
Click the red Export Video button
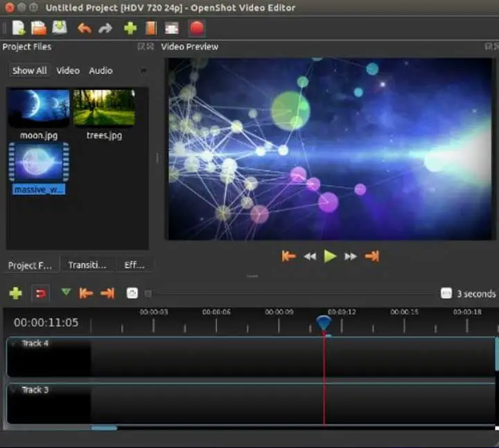(196, 28)
